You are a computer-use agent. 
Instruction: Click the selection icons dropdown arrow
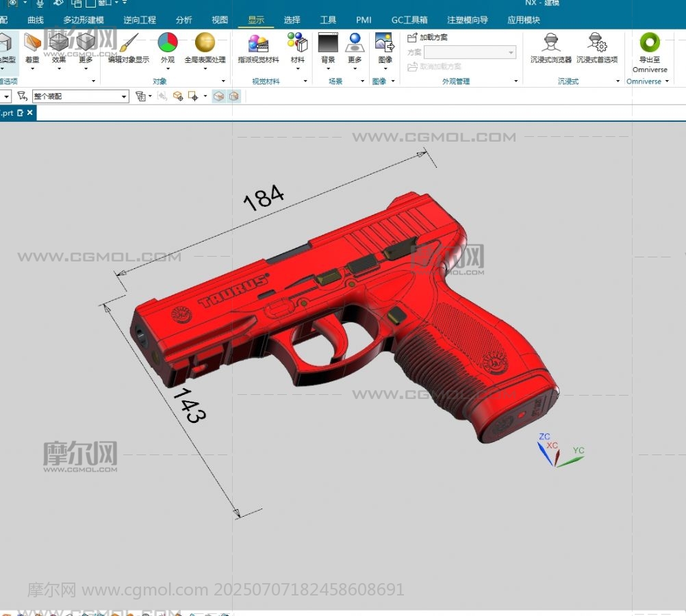(x=205, y=97)
